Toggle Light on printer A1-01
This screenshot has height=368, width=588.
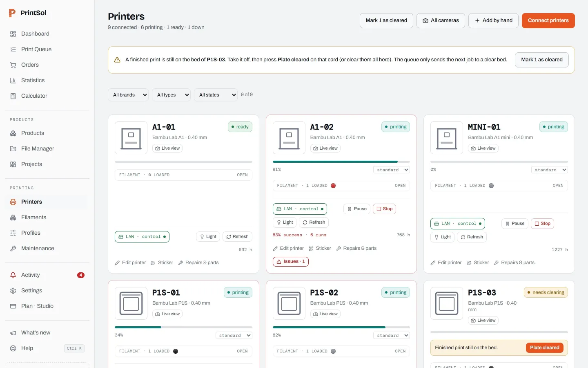coord(208,237)
